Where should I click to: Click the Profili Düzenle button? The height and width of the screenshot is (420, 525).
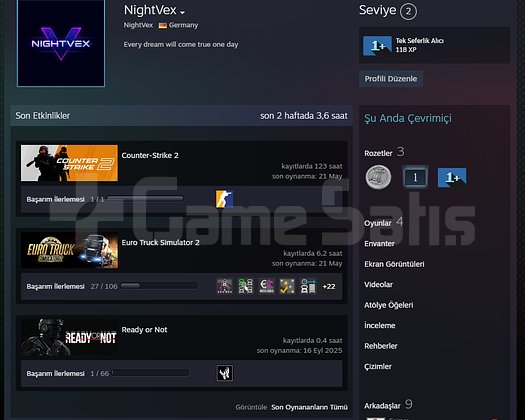pos(391,79)
